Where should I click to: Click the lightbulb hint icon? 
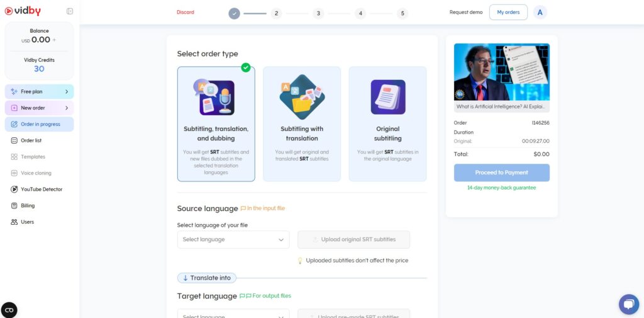point(300,261)
